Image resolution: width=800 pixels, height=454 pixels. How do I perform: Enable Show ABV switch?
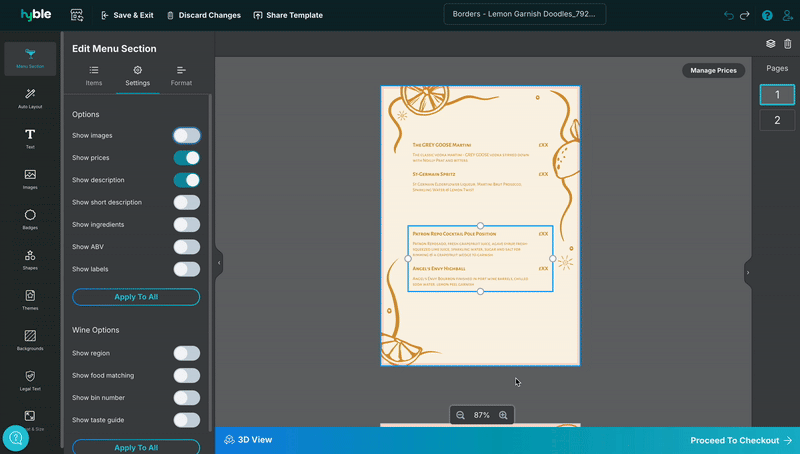click(x=187, y=247)
